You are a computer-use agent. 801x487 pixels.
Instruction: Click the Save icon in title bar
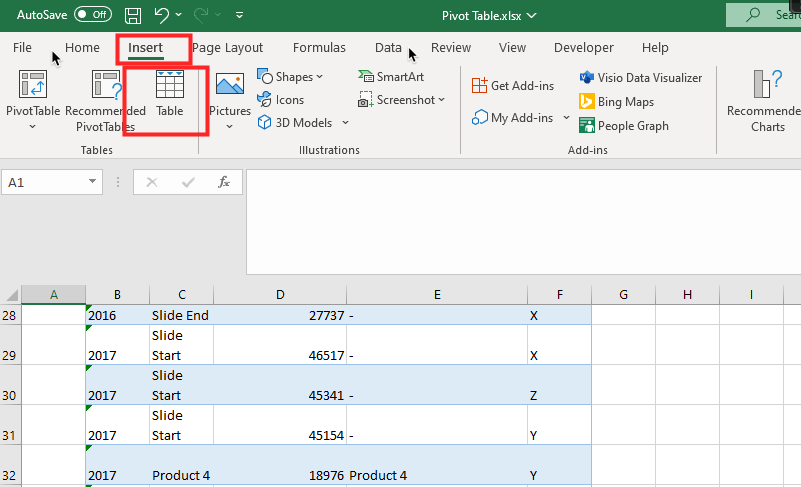(133, 15)
